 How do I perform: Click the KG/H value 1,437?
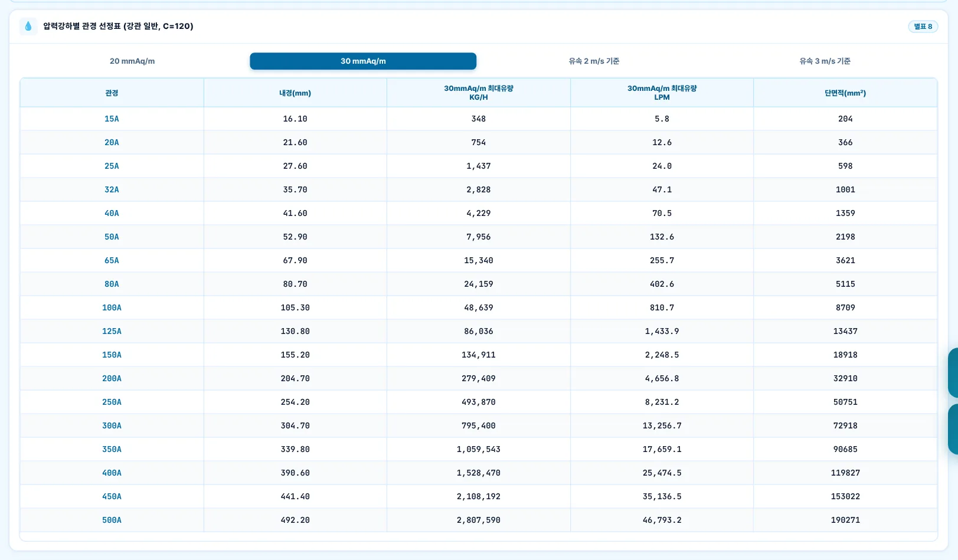tap(479, 166)
